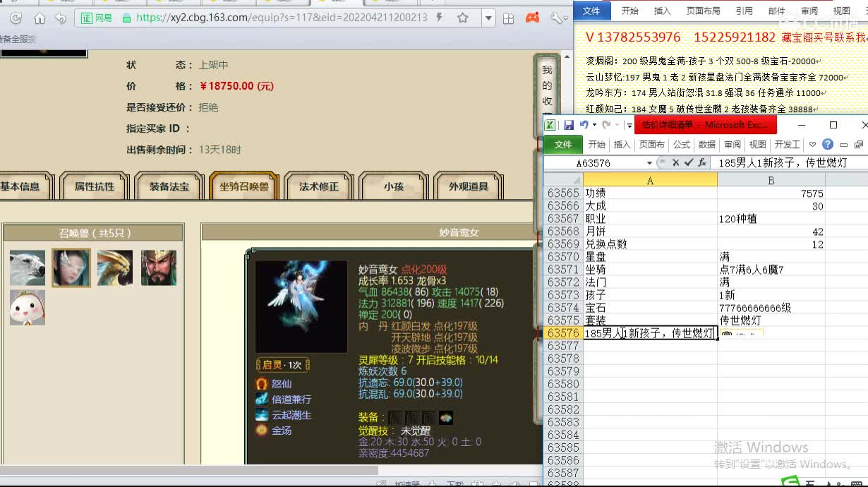Save the Excel workbook

tap(569, 125)
